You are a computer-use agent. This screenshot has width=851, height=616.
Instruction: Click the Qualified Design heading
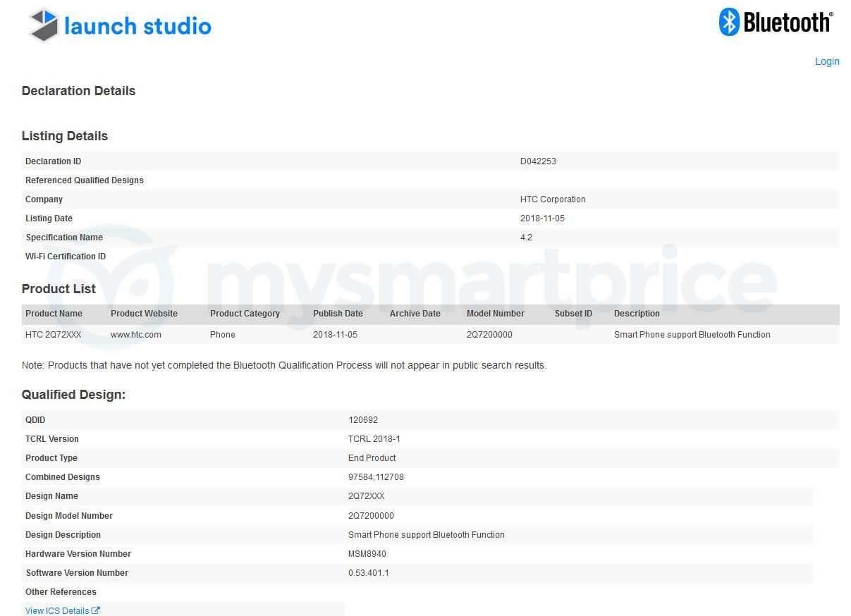click(x=73, y=395)
